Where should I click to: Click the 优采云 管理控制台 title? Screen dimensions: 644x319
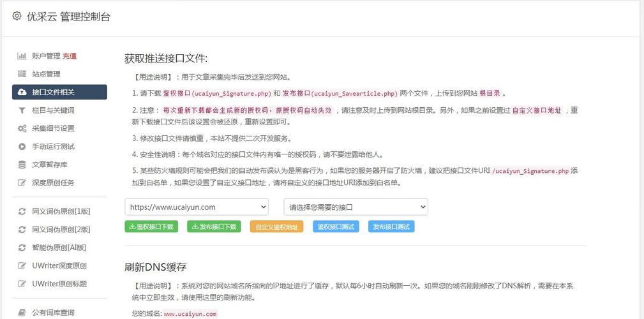[x=68, y=17]
